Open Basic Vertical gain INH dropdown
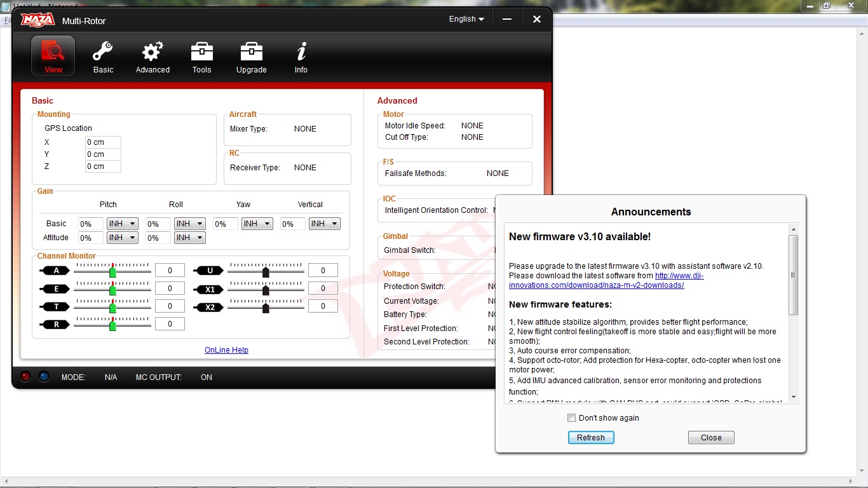 tap(325, 224)
